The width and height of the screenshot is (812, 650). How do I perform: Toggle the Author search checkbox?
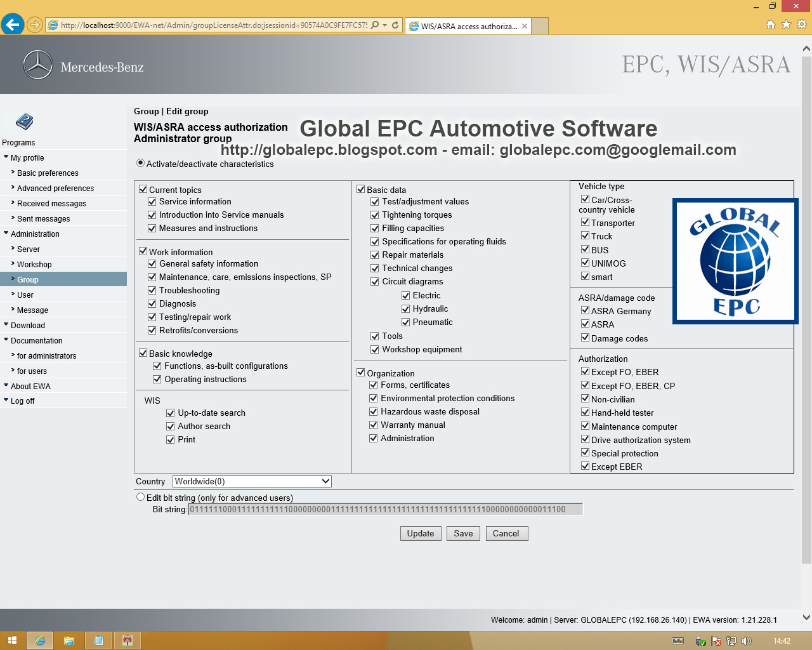(171, 426)
